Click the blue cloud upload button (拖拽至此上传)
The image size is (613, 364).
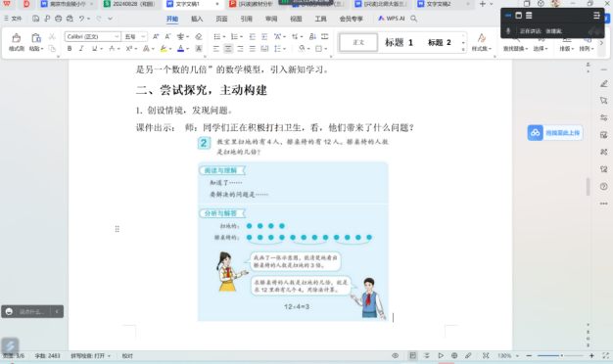[x=555, y=133]
